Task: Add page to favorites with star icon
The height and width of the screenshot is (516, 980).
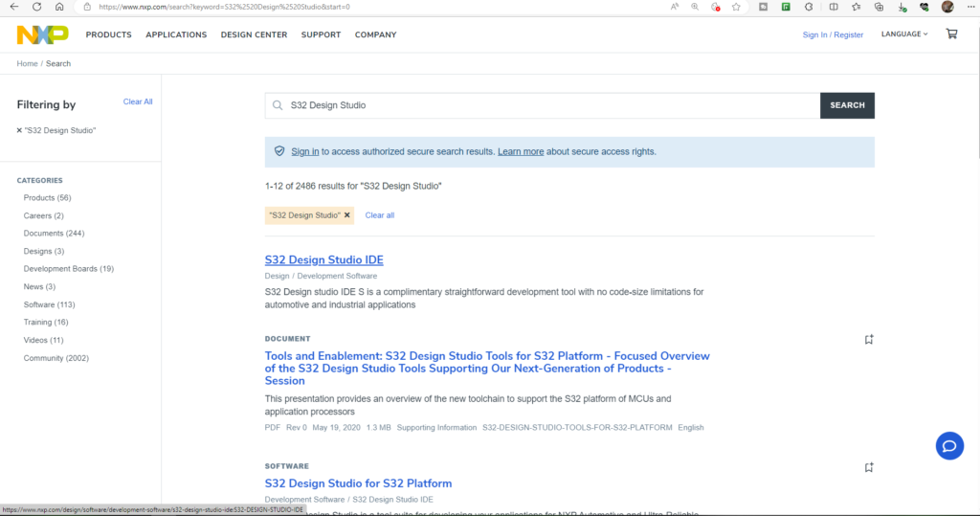Action: (x=736, y=7)
